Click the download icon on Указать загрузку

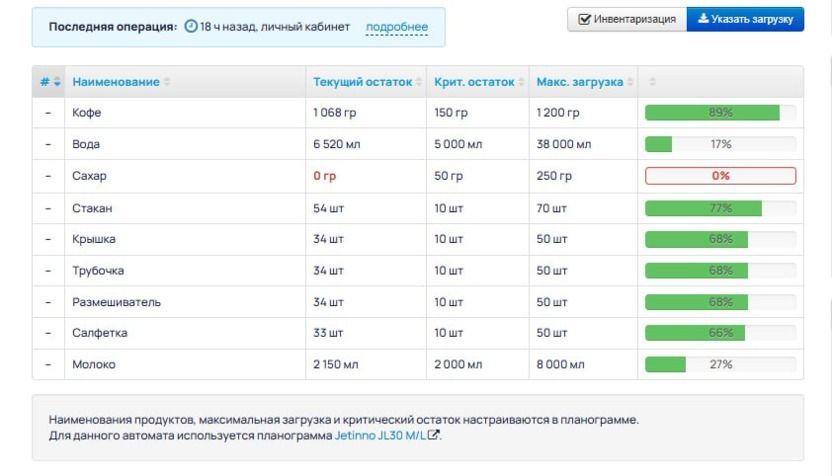coord(703,19)
